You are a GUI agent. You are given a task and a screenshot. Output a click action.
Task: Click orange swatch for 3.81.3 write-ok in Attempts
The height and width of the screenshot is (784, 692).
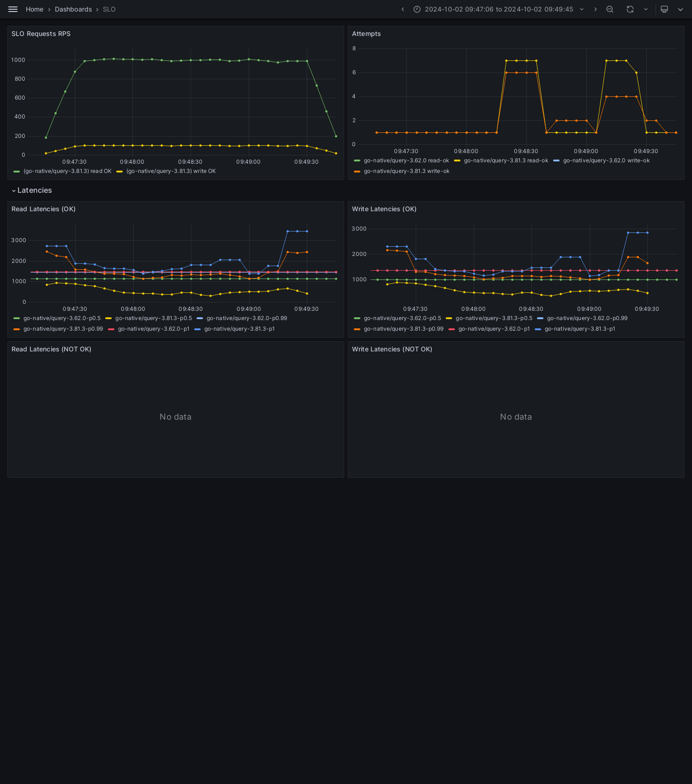(x=357, y=171)
